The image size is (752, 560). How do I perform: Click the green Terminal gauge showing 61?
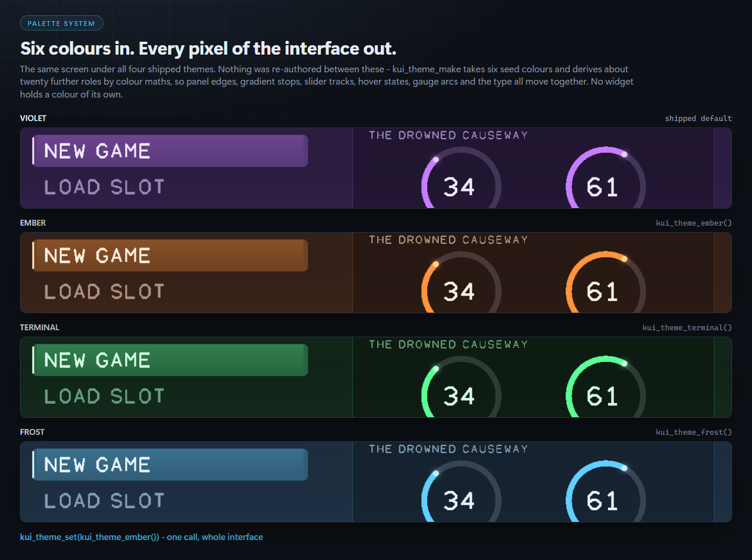click(x=606, y=387)
